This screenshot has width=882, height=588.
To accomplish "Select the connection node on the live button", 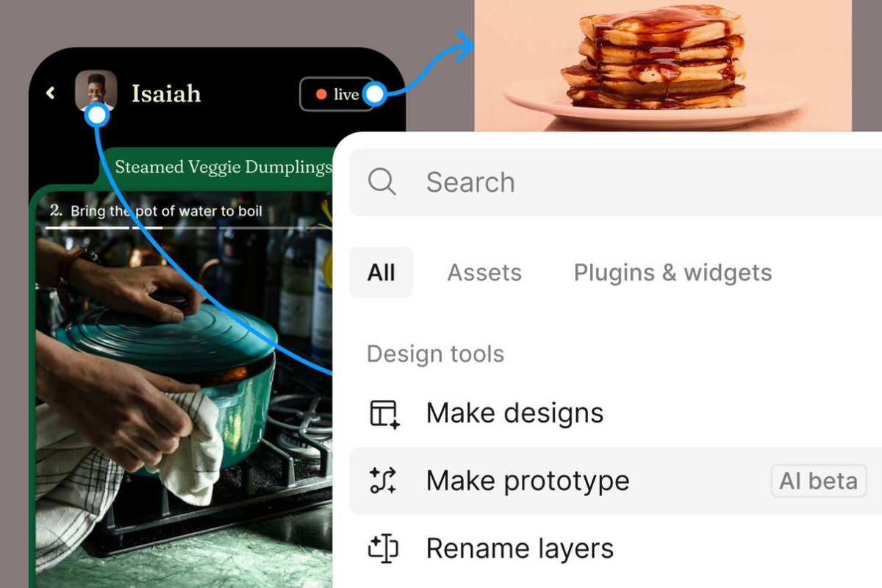I will [375, 94].
